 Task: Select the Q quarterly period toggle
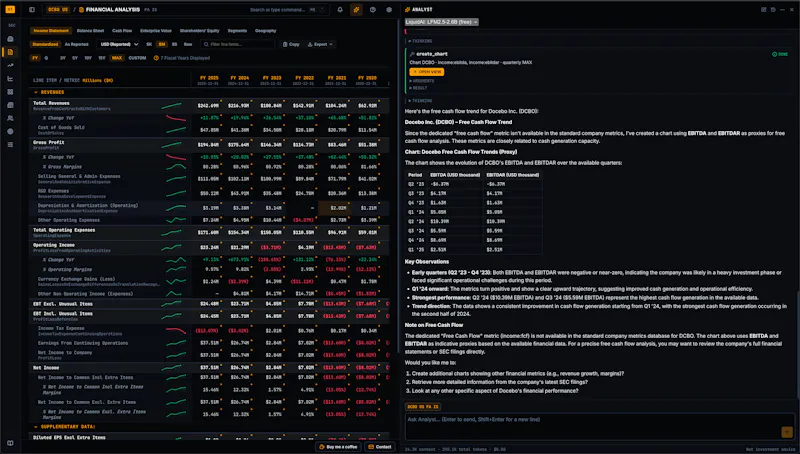pyautogui.click(x=46, y=58)
